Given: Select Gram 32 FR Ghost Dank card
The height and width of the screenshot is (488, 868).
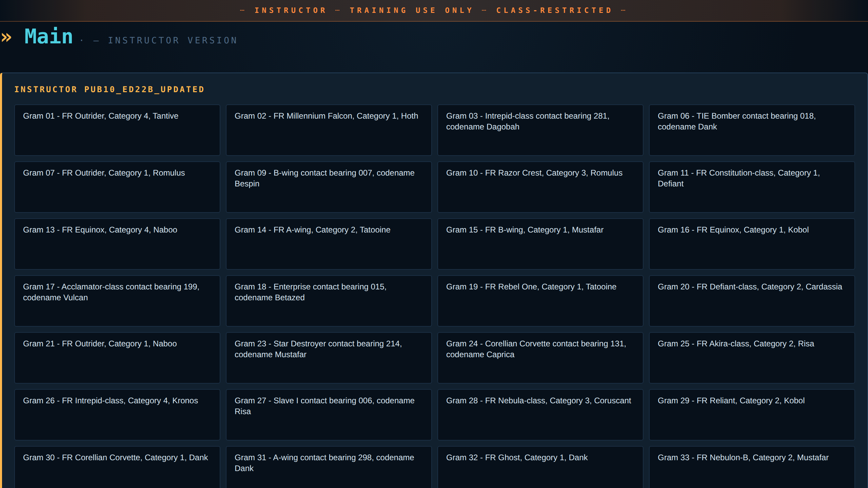Looking at the screenshot, I should click(x=540, y=467).
